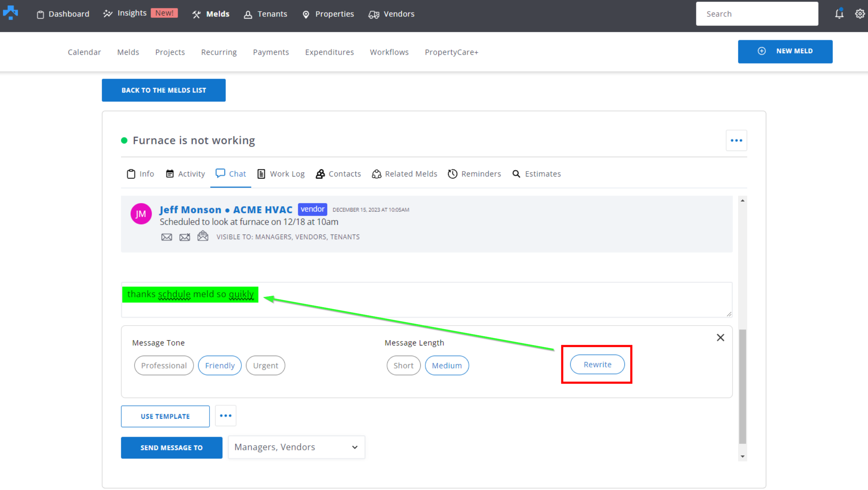Open the Managers, Vendors recipient dropdown
The width and height of the screenshot is (868, 490).
296,447
